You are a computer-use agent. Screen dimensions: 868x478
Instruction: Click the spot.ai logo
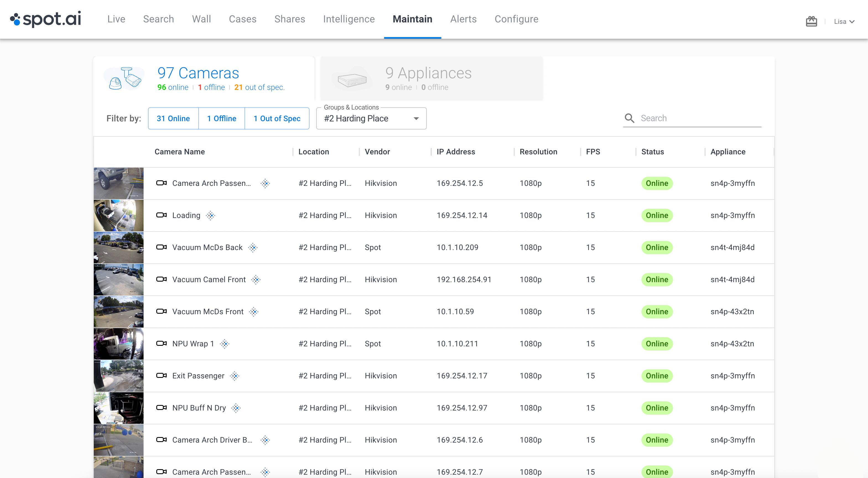tap(46, 19)
